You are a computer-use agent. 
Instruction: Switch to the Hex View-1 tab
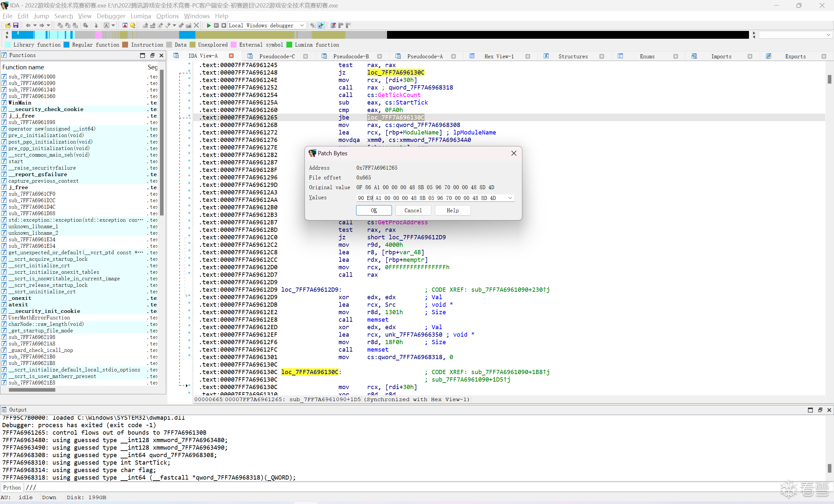point(498,56)
